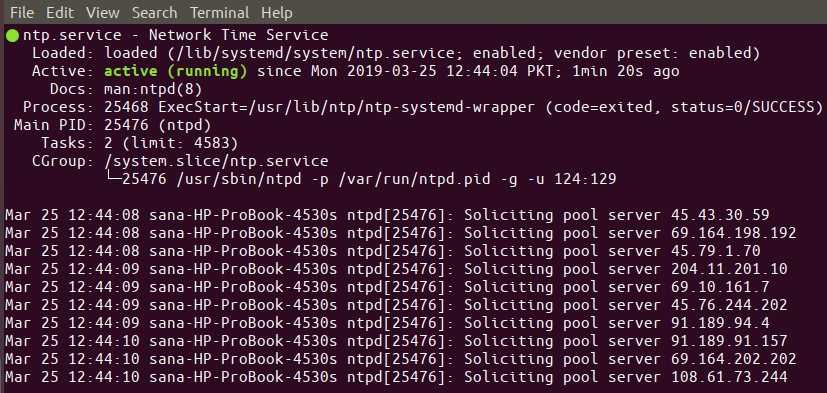Click the man:ntpd(8) docs reference

tap(153, 89)
